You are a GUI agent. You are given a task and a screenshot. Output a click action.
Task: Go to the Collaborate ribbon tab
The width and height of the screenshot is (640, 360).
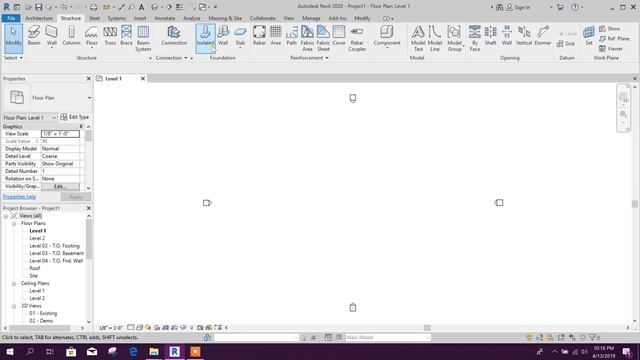click(262, 18)
